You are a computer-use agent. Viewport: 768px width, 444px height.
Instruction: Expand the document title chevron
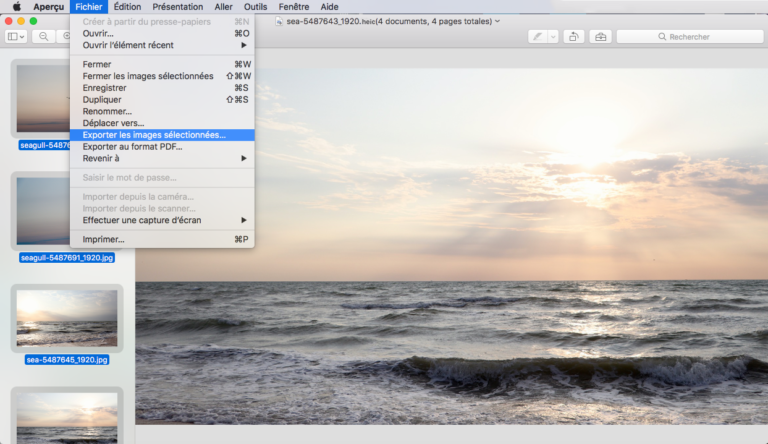[x=498, y=21]
